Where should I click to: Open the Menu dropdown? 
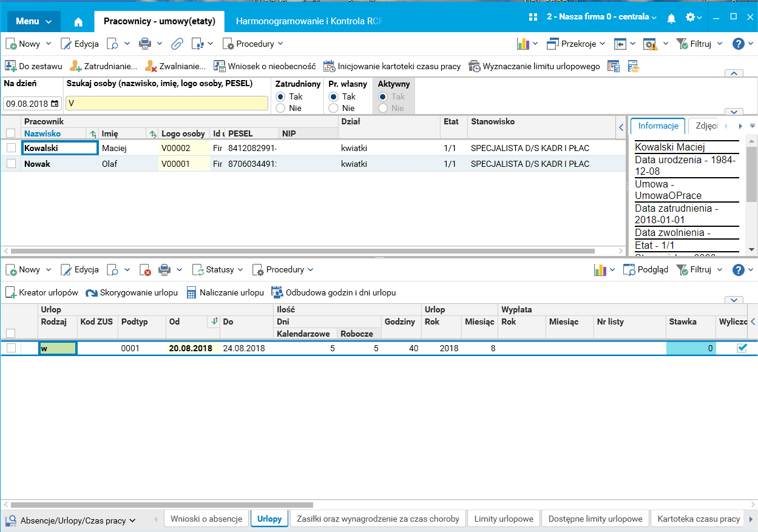[x=33, y=21]
